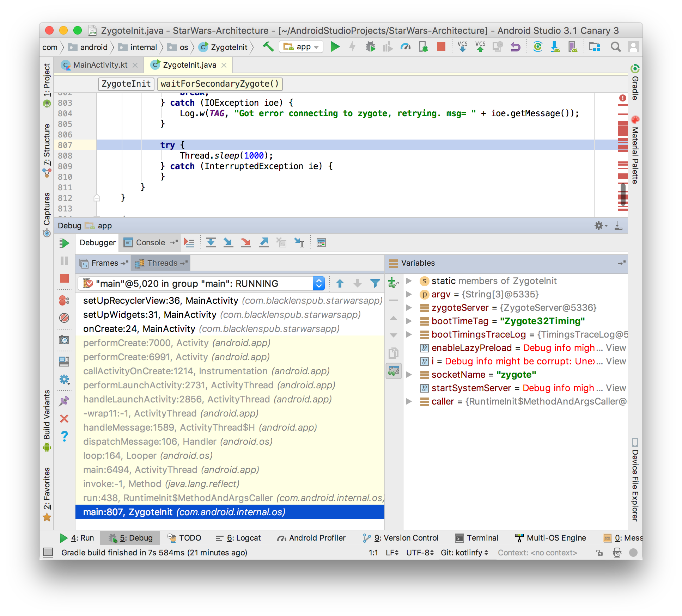Click Step Into debugger icon
The height and width of the screenshot is (616, 682).
[228, 242]
